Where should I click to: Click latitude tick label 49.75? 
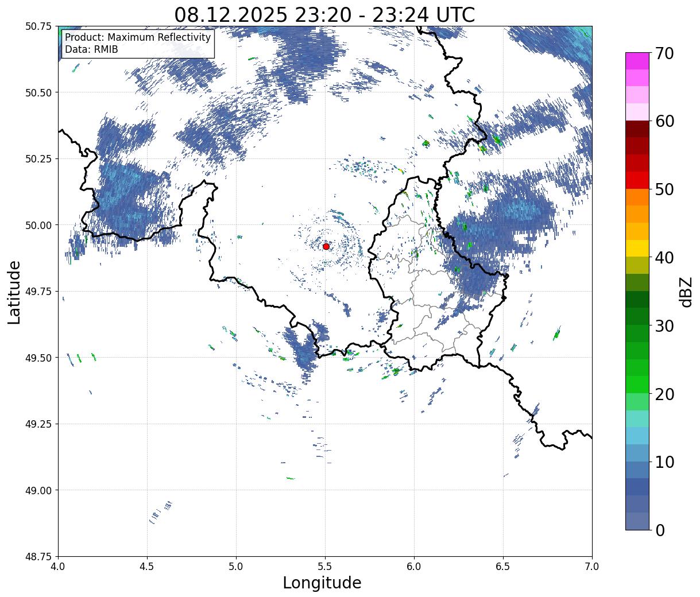click(38, 292)
